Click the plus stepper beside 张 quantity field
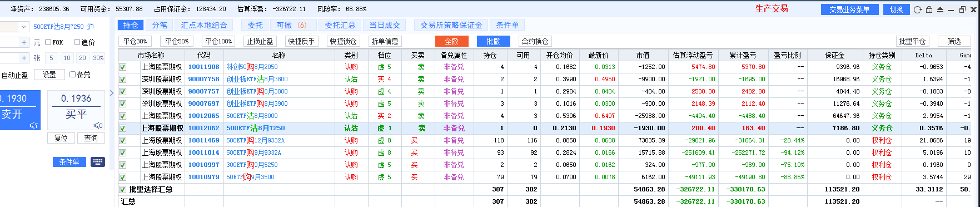Image resolution: width=980 pixels, height=207 pixels. (x=24, y=58)
